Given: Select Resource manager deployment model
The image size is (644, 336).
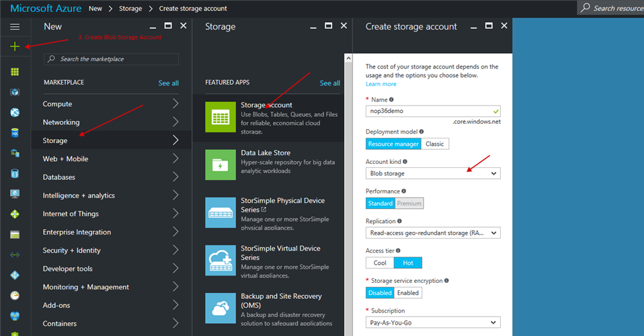Looking at the screenshot, I should (x=393, y=144).
